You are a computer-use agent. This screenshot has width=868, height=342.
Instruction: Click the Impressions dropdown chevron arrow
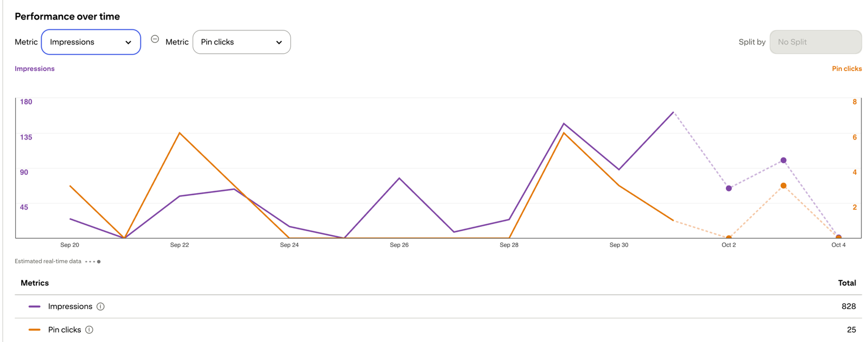pyautogui.click(x=128, y=42)
